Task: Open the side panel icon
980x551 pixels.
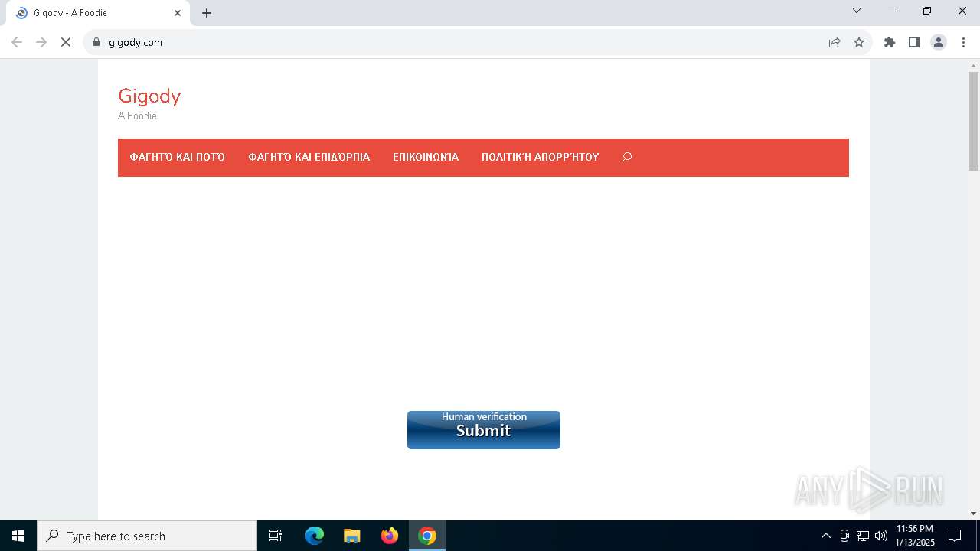Action: (914, 42)
